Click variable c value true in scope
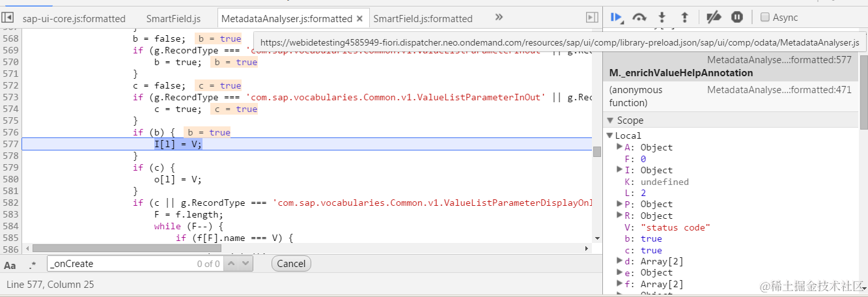Viewport: 868px width, 297px height. coord(651,250)
